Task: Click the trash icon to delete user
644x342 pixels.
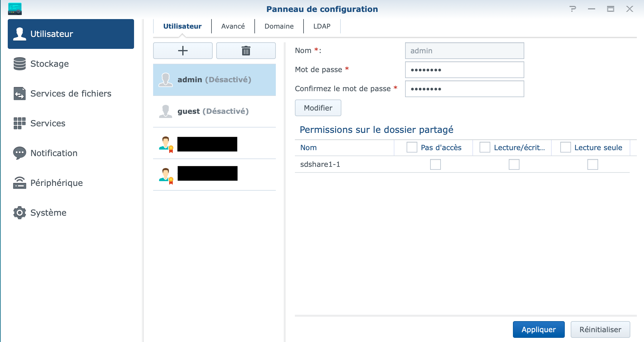Action: (246, 51)
